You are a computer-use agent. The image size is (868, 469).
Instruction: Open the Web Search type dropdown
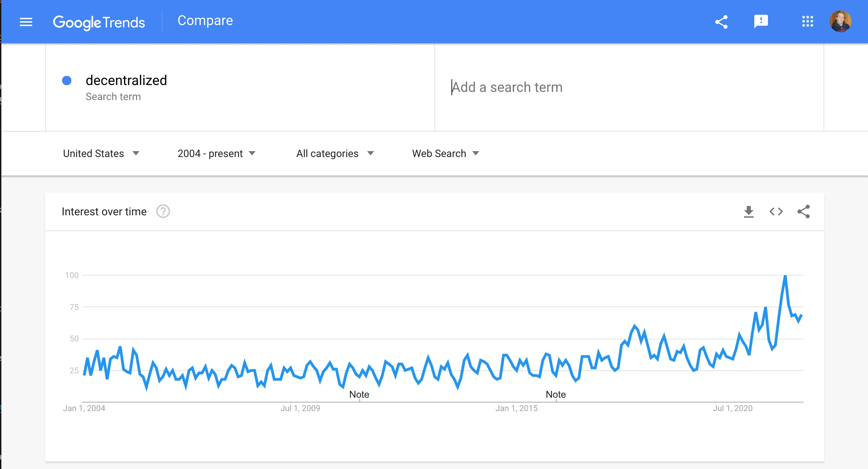pos(445,153)
